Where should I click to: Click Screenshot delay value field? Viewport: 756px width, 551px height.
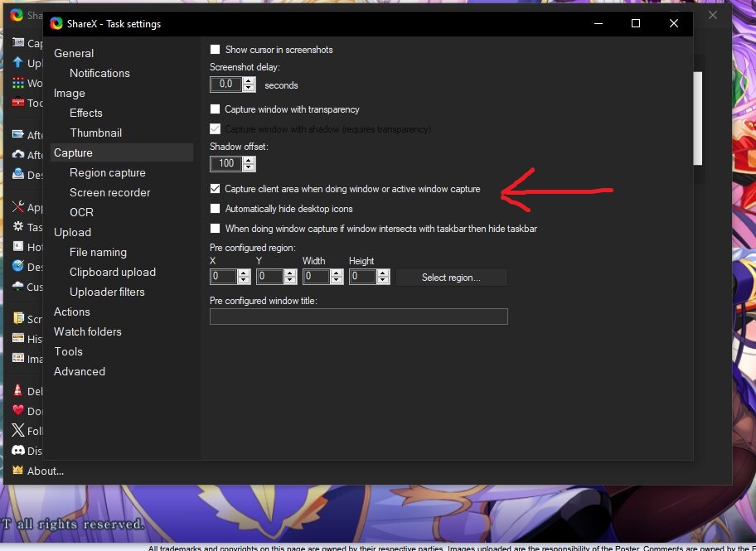(226, 84)
